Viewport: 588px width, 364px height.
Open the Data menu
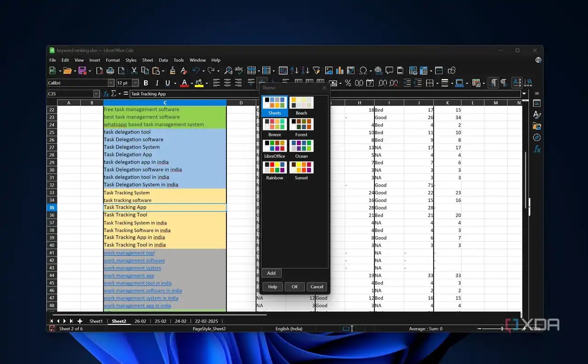pyautogui.click(x=163, y=60)
